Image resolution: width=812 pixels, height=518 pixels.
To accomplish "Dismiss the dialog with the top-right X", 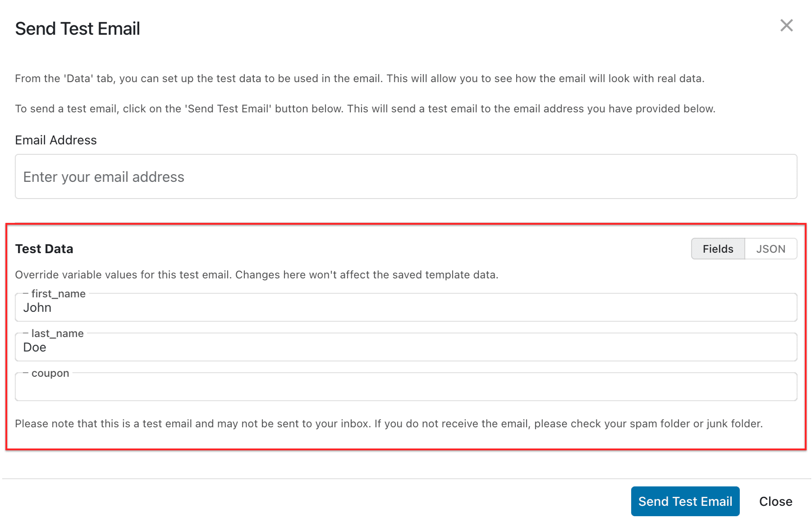I will (x=787, y=26).
